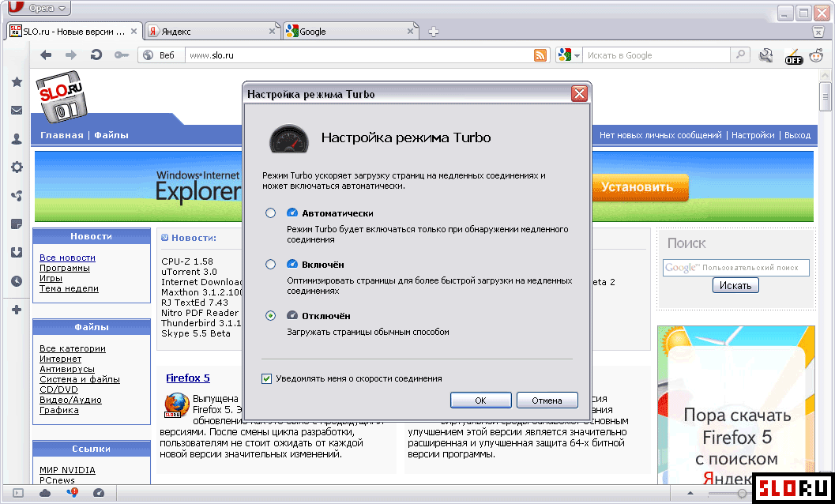Go back with the back arrow

pyautogui.click(x=46, y=55)
